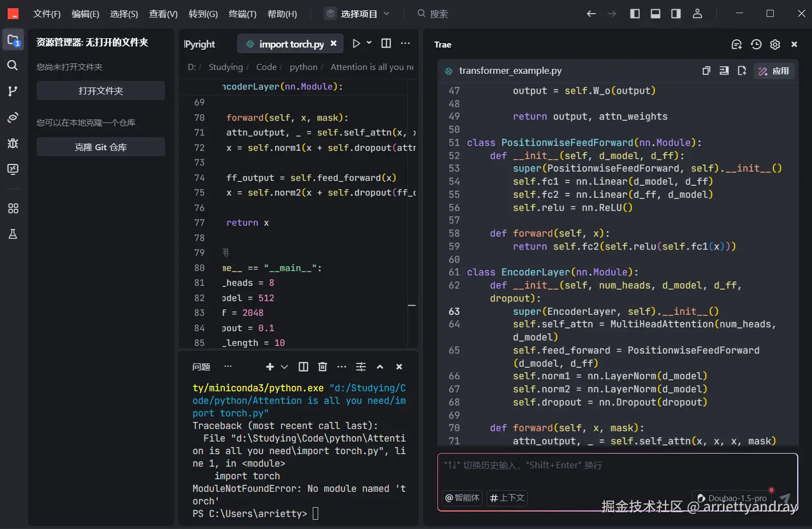The height and width of the screenshot is (529, 812).
Task: Expand the 选择项目 dropdown
Action: (x=359, y=14)
